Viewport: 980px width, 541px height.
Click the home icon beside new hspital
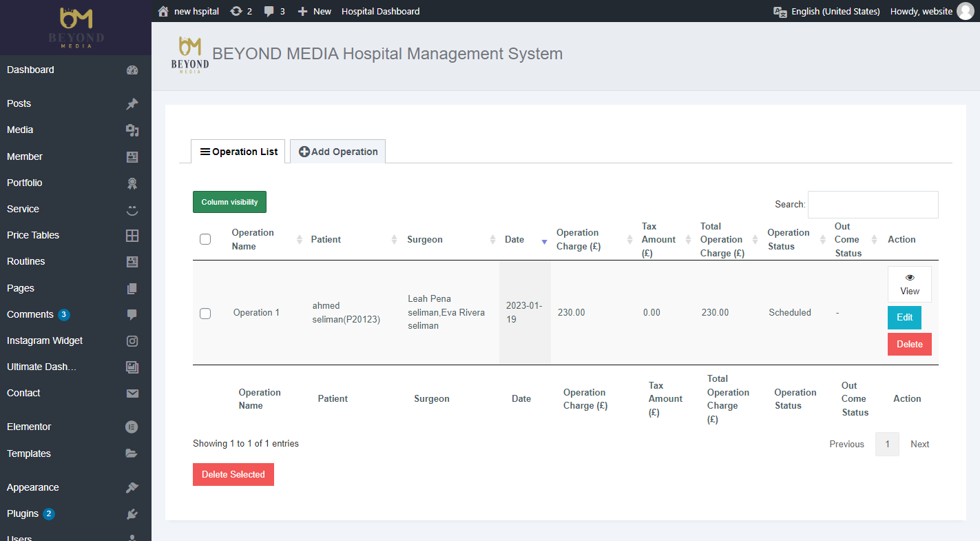click(x=163, y=11)
